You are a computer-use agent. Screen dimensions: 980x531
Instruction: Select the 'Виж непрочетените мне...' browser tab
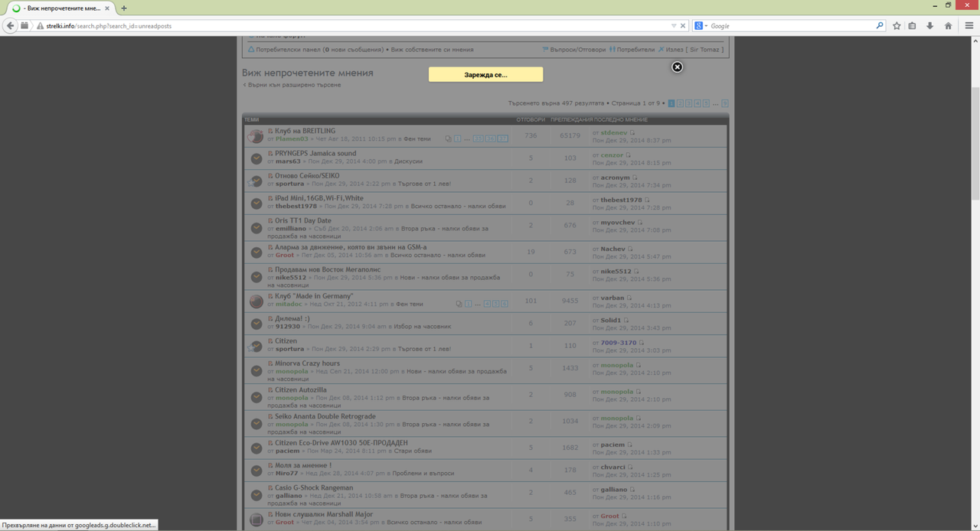(60, 8)
